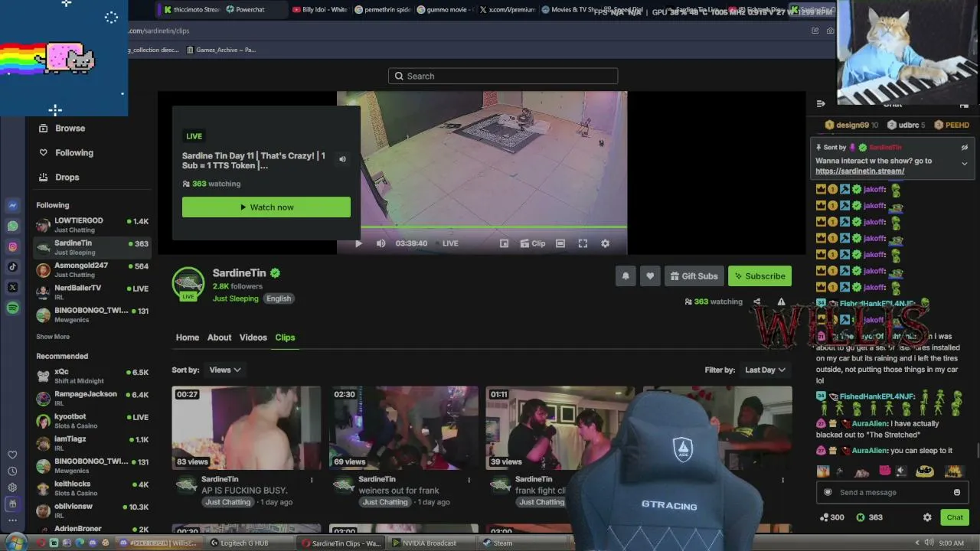The image size is (980, 551).
Task: Switch to the Videos tab
Action: [x=253, y=337]
